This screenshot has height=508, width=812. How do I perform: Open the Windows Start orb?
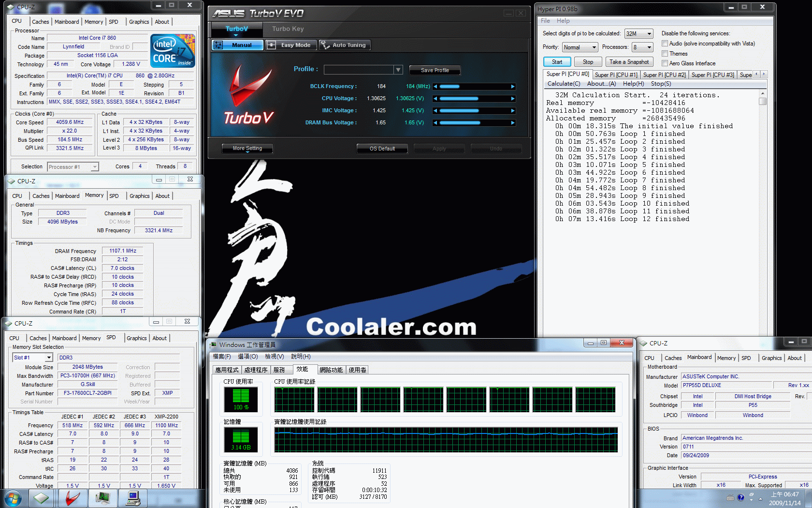pos(13,498)
